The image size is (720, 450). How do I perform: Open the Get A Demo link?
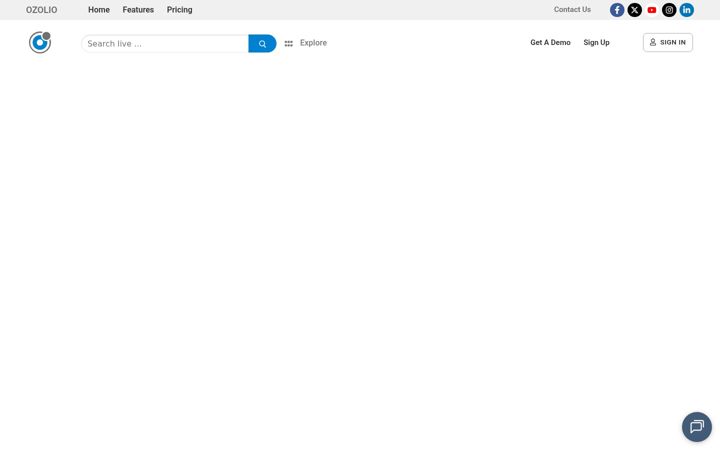pos(550,42)
